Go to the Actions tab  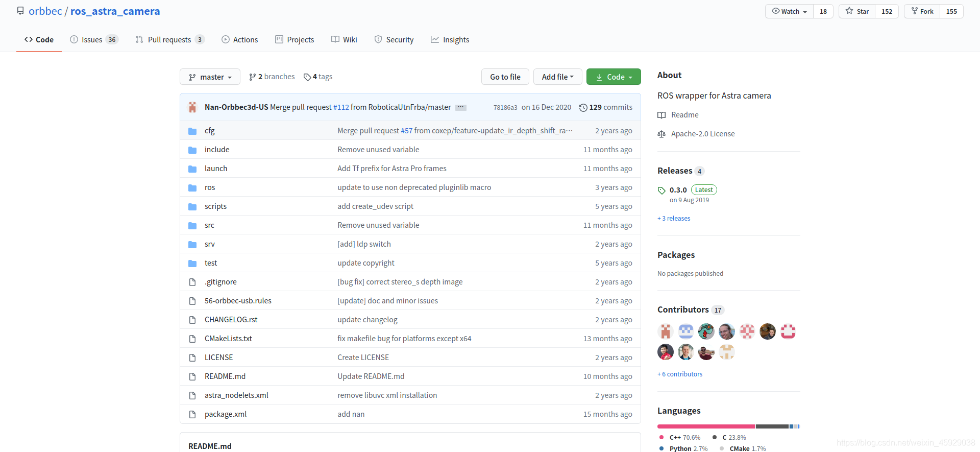pyautogui.click(x=240, y=40)
